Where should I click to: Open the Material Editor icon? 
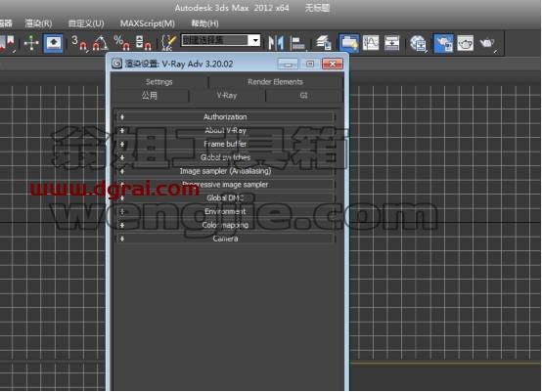coord(418,43)
